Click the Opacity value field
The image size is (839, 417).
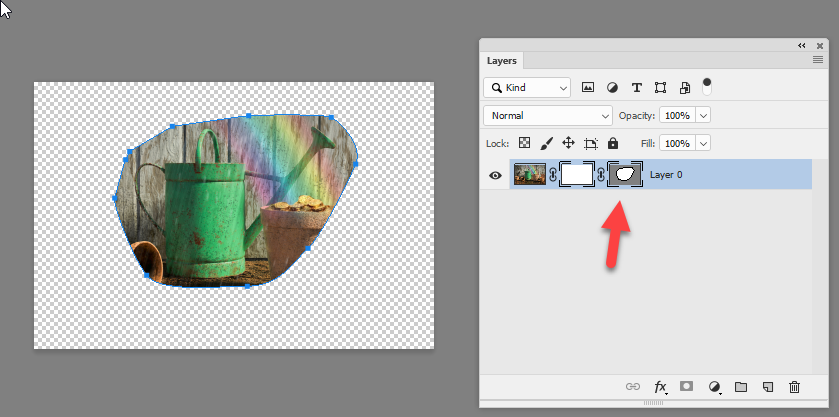click(677, 116)
